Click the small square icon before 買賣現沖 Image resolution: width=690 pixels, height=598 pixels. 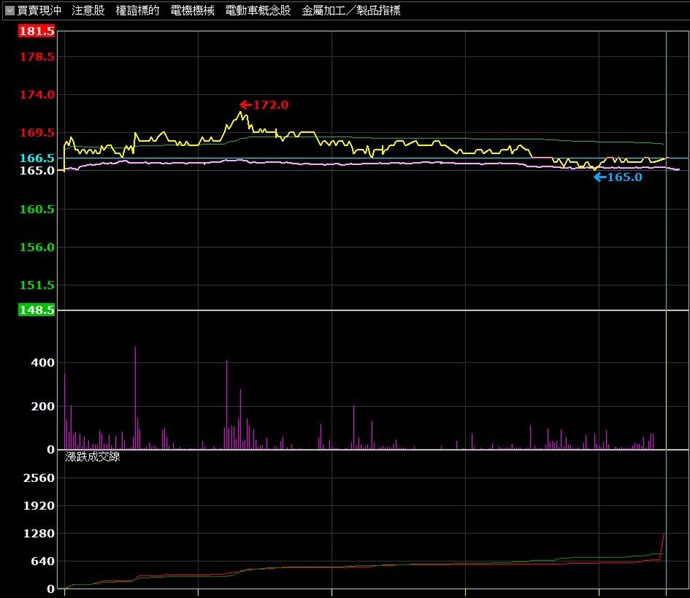click(10, 10)
